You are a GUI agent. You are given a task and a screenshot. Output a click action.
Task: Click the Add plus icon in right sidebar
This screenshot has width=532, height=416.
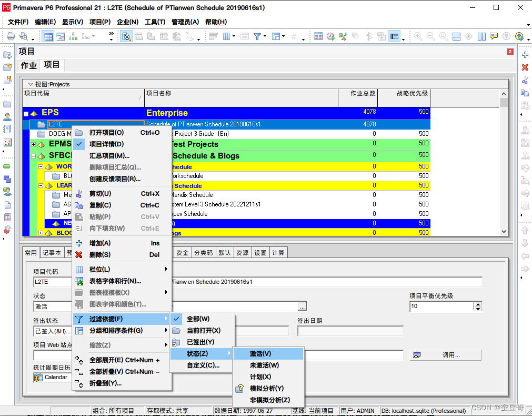(525, 55)
